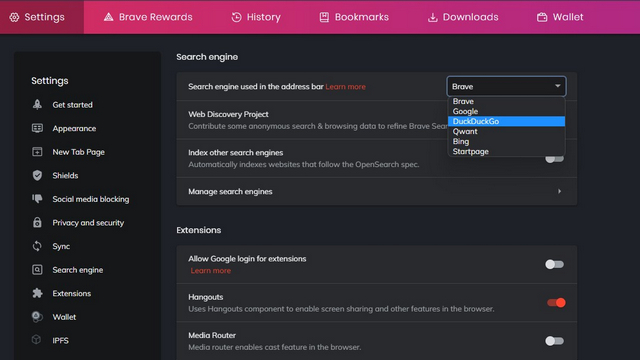Collapse the Brave search engine combo box
640x360 pixels.
pos(506,87)
